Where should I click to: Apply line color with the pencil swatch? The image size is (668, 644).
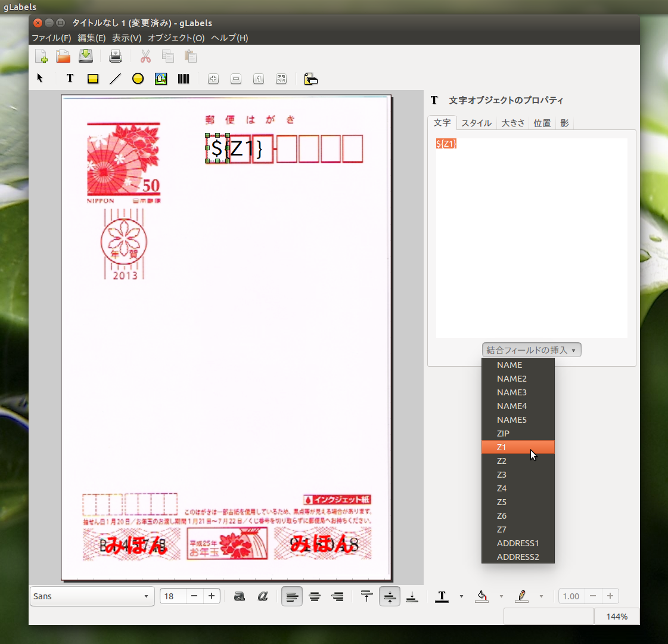522,596
